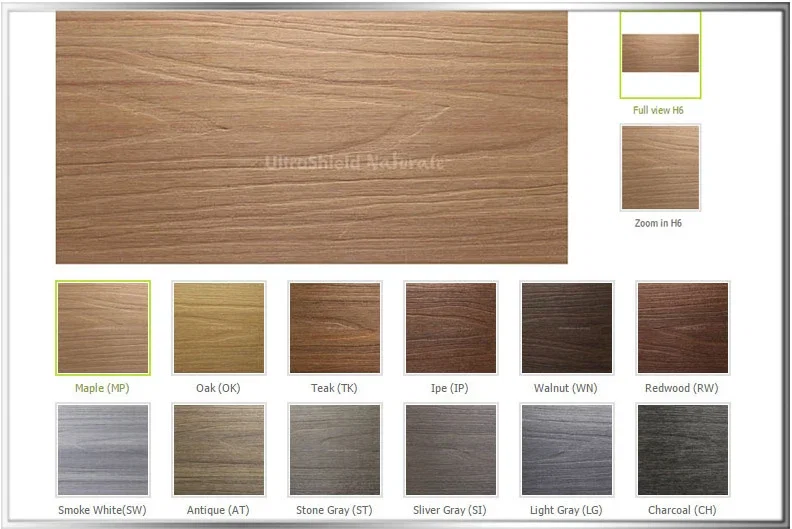Choose the Oak (OK) swatch
Screen dimensions: 792x529
pyautogui.click(x=219, y=328)
